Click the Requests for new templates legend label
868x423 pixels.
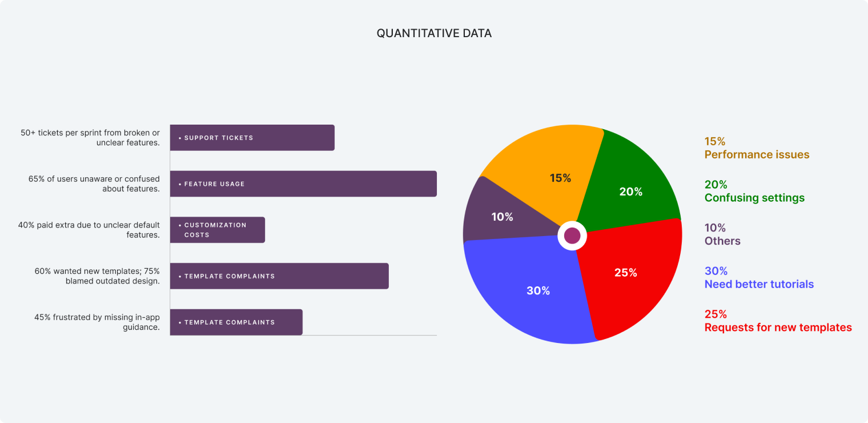778,328
